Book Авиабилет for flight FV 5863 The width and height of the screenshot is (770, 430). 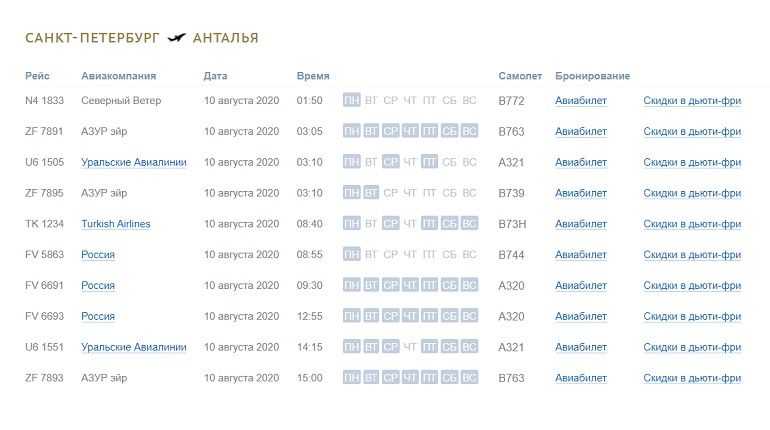[581, 255]
